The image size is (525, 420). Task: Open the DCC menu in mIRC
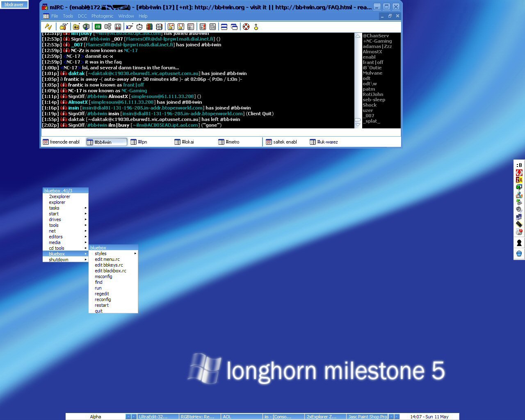point(82,16)
